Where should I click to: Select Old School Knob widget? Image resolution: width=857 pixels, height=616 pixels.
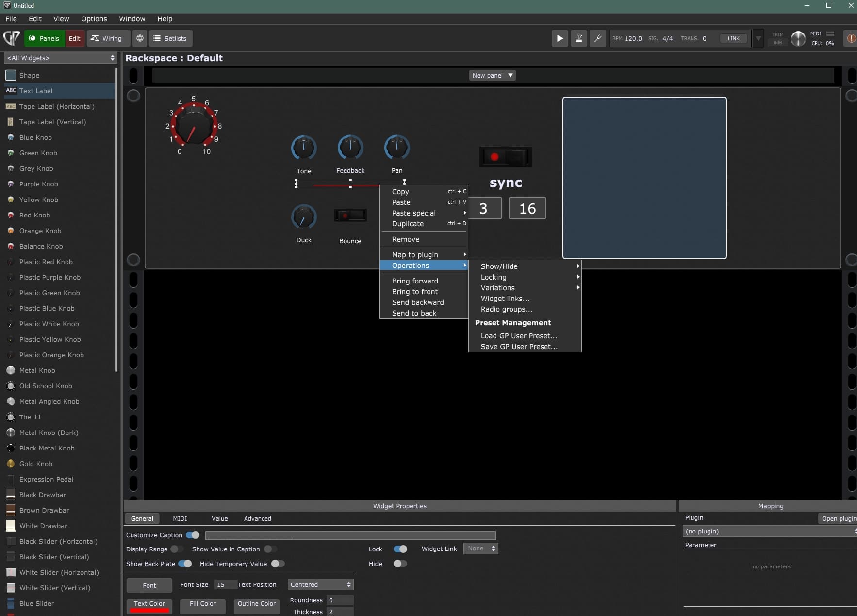[x=46, y=386]
